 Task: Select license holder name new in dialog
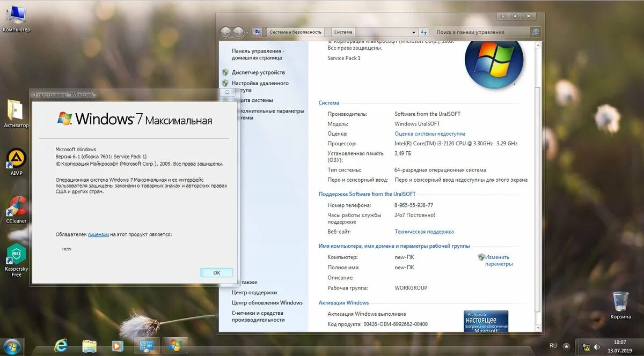tap(67, 249)
